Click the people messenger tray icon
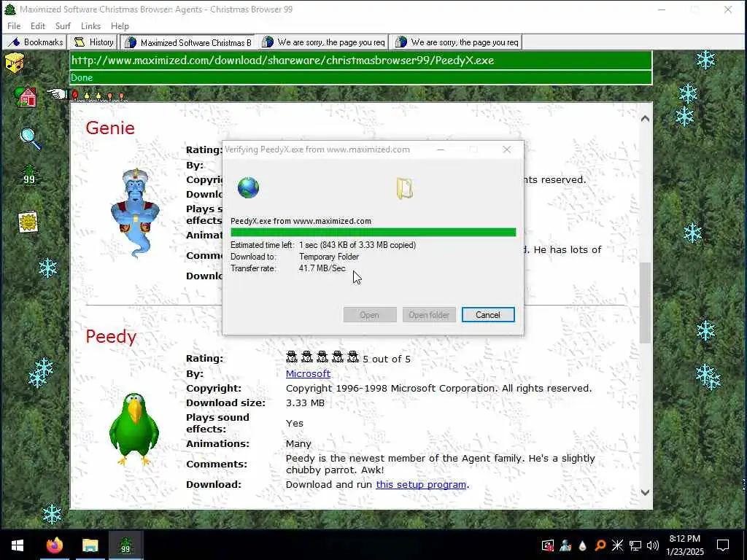Image resolution: width=747 pixels, height=560 pixels. pyautogui.click(x=565, y=545)
